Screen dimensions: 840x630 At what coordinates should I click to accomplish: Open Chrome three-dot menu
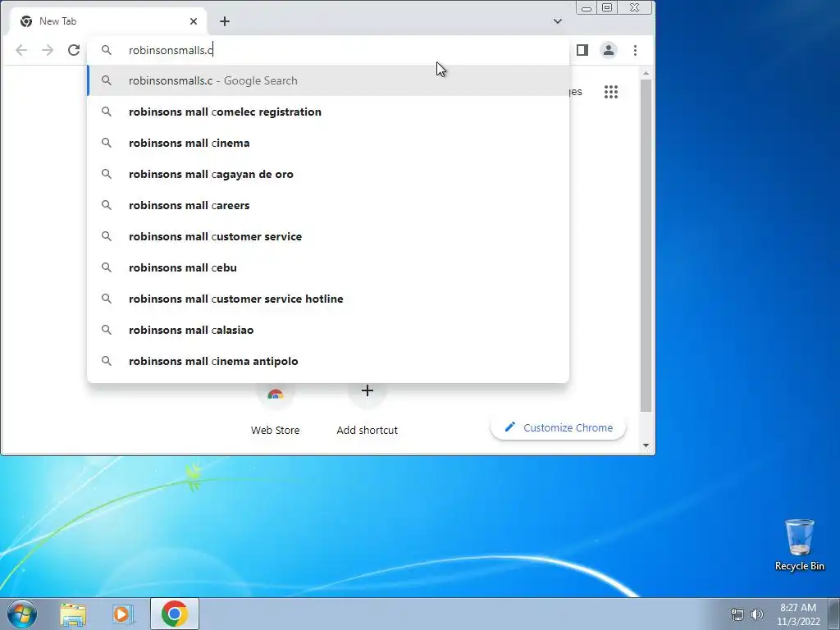pos(636,50)
